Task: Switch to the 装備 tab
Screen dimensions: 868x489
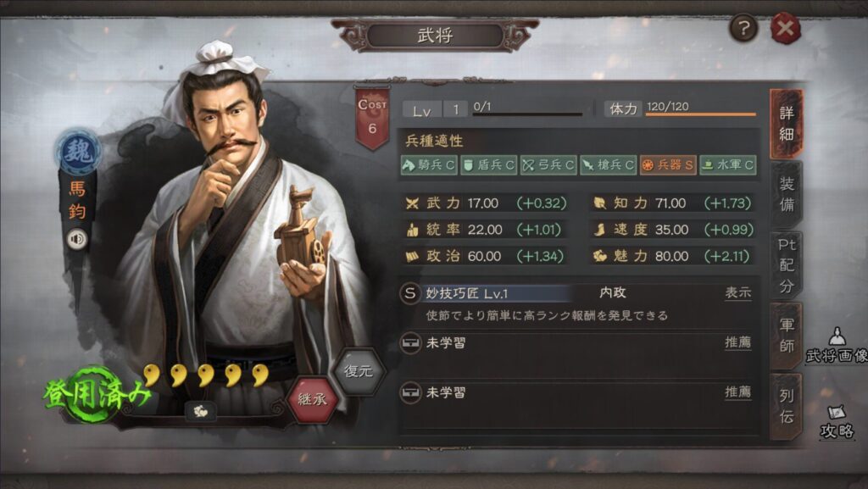Action: [786, 194]
